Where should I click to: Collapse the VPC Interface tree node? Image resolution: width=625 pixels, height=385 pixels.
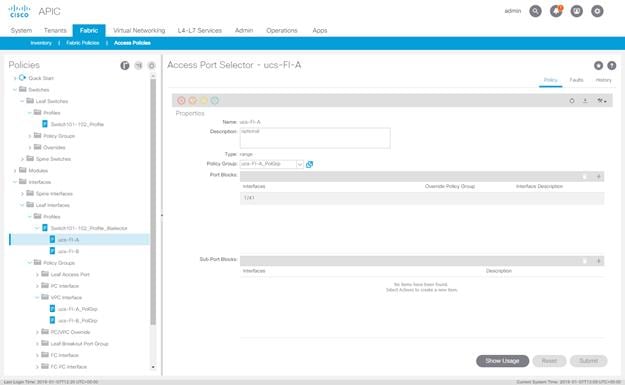[x=37, y=297]
